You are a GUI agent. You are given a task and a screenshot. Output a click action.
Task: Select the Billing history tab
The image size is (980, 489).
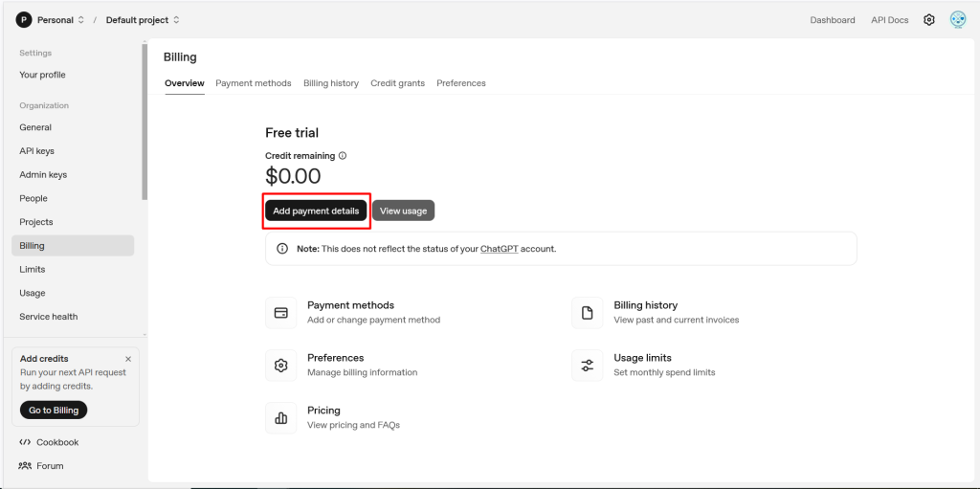(330, 83)
